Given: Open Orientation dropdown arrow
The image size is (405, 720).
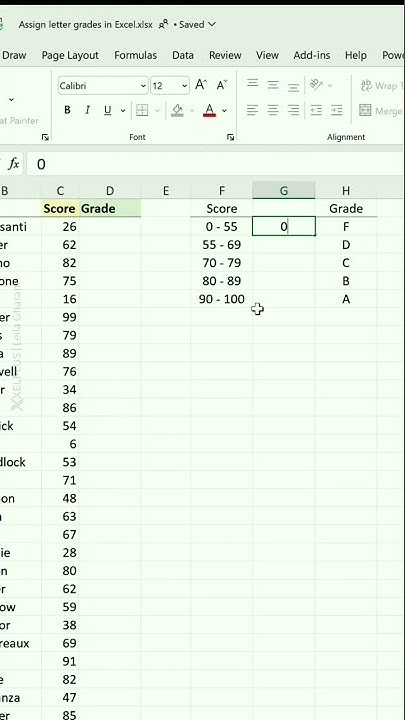Looking at the screenshot, I should tap(329, 85).
